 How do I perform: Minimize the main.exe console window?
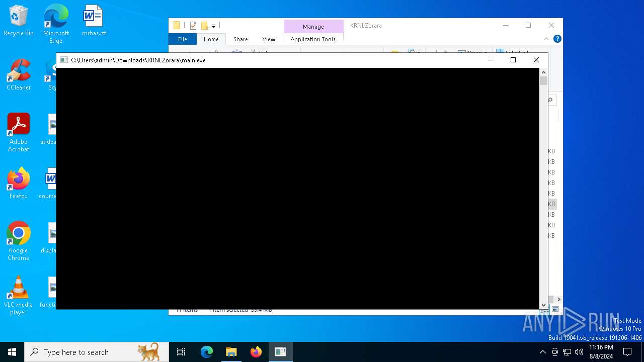tap(491, 60)
